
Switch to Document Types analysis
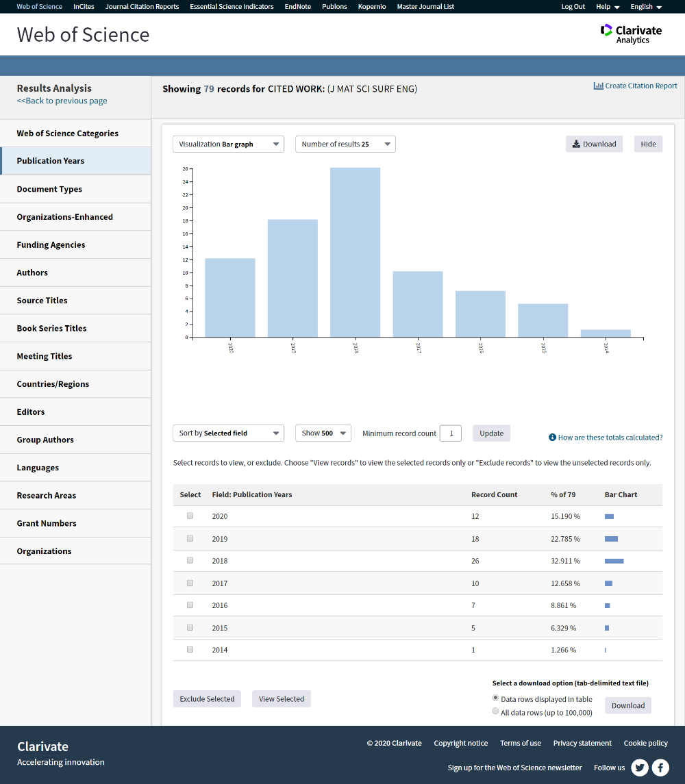75,189
